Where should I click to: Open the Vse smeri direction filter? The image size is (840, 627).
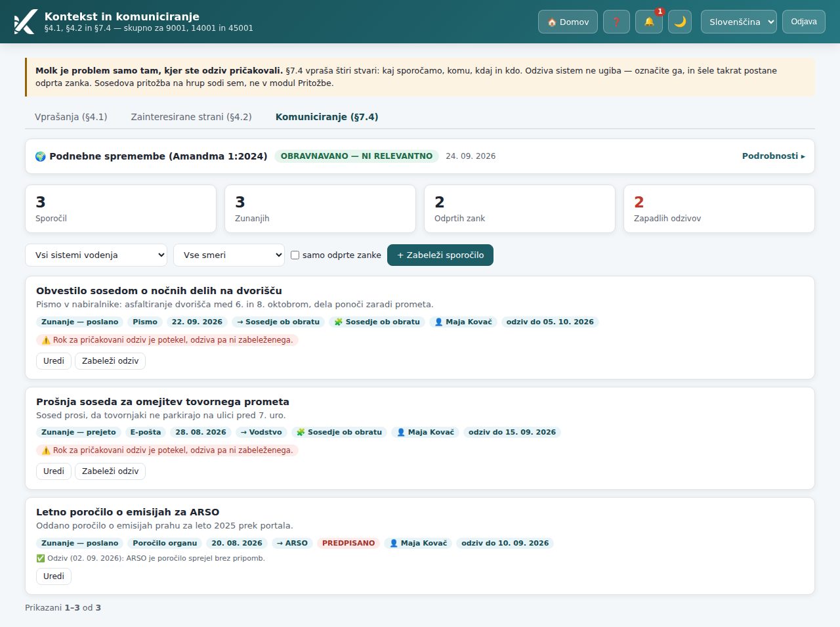pyautogui.click(x=229, y=255)
